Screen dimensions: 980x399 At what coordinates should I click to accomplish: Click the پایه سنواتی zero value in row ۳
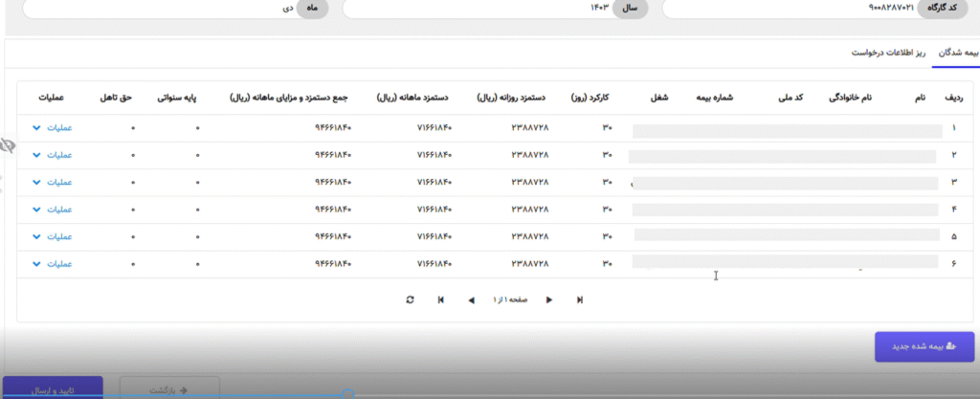pyautogui.click(x=197, y=183)
